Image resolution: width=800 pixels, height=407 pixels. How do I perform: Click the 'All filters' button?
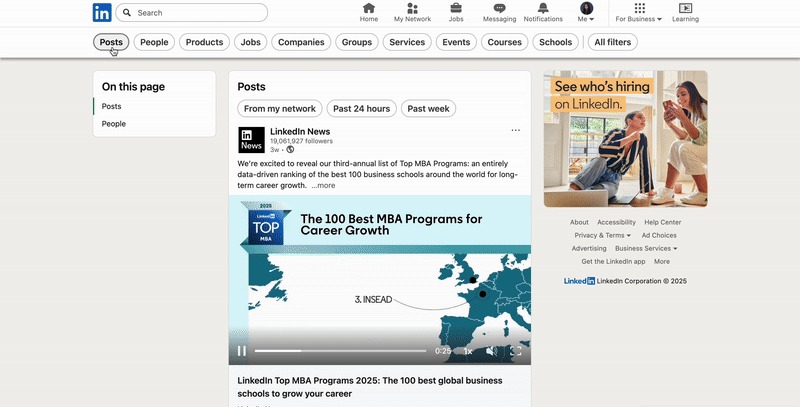click(613, 42)
